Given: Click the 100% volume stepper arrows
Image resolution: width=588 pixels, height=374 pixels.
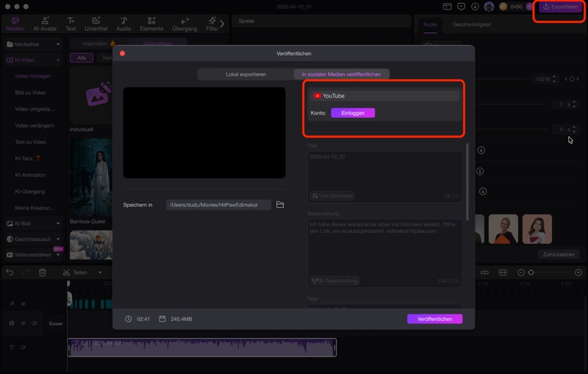Looking at the screenshot, I should (x=554, y=79).
